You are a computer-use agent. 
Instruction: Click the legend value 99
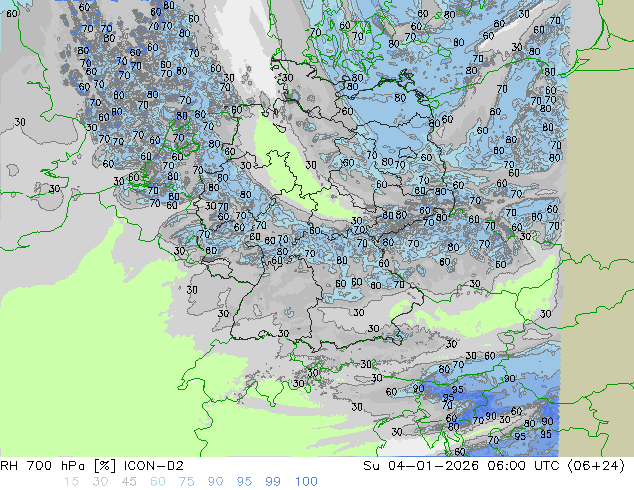tap(273, 482)
